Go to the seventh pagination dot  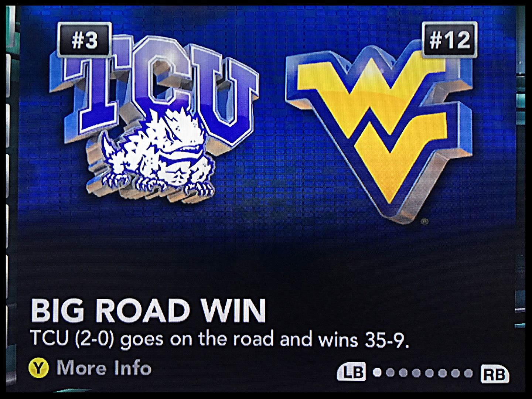click(455, 374)
